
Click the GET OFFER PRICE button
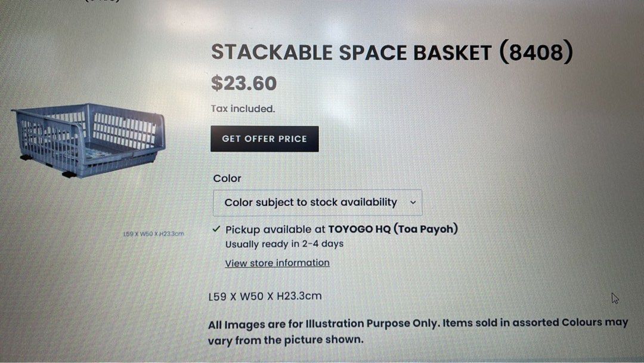[x=264, y=139]
